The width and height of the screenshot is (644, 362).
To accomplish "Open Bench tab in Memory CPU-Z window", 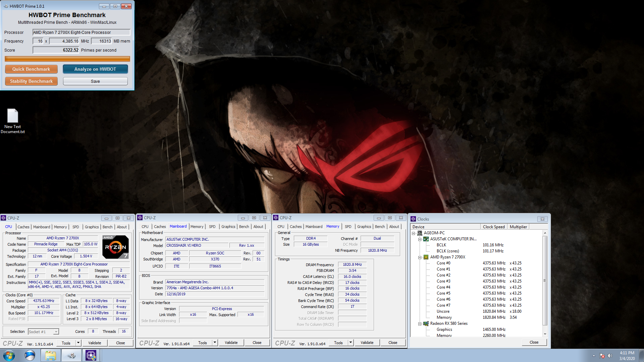I will (x=380, y=227).
